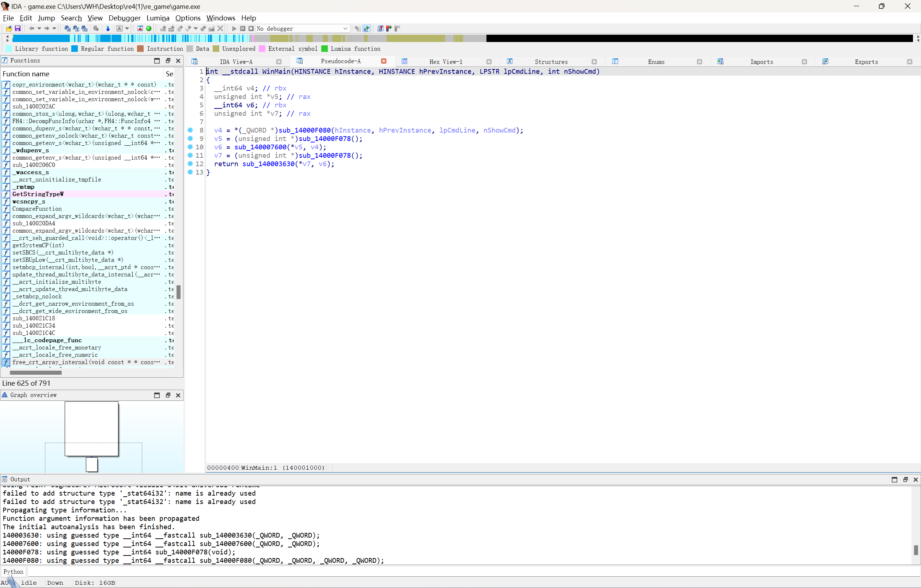Click the search next occurrence icon

[x=96, y=28]
